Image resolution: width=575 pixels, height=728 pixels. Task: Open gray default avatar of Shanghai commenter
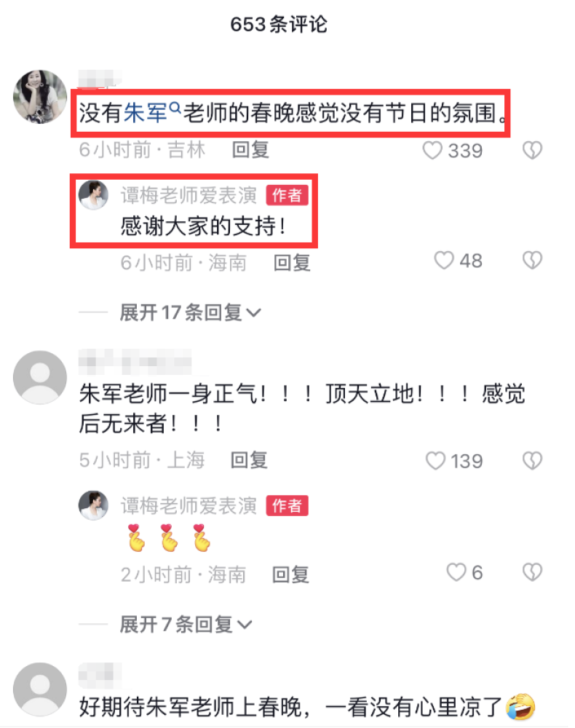[x=40, y=377]
